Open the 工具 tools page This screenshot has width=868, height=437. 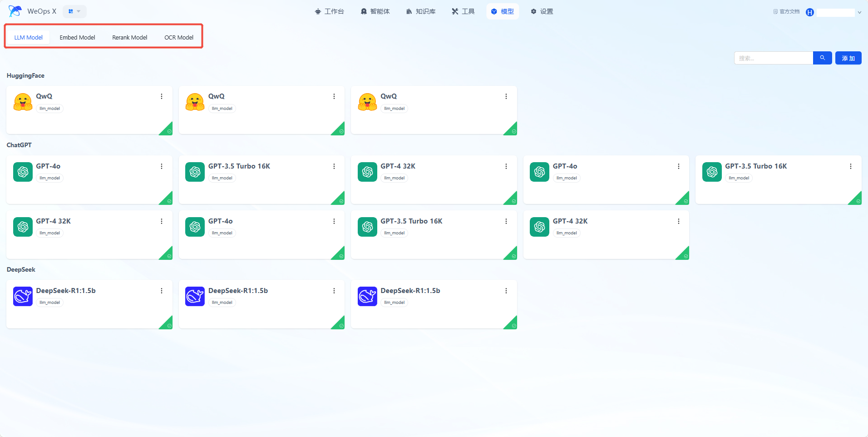[x=463, y=11]
